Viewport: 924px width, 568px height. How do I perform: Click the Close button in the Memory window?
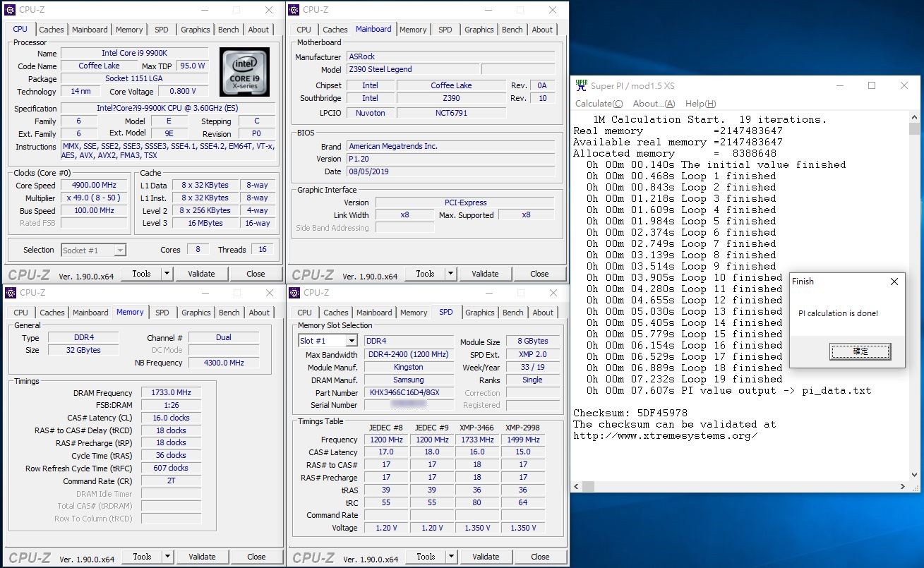tap(256, 557)
